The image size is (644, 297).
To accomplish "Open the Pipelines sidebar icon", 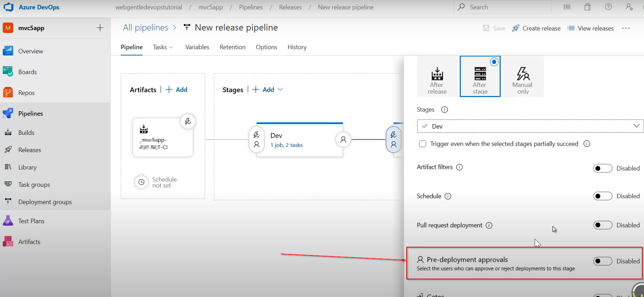I will coord(8,113).
